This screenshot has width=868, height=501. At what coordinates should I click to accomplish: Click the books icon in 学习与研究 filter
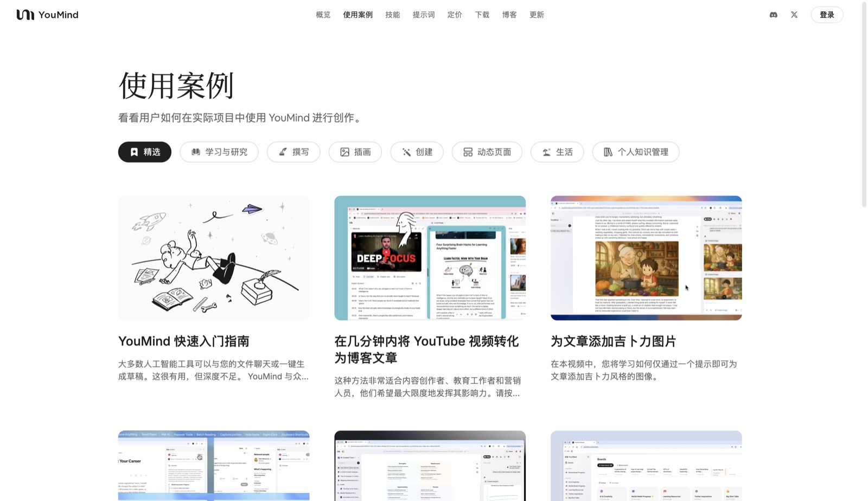[x=196, y=152]
